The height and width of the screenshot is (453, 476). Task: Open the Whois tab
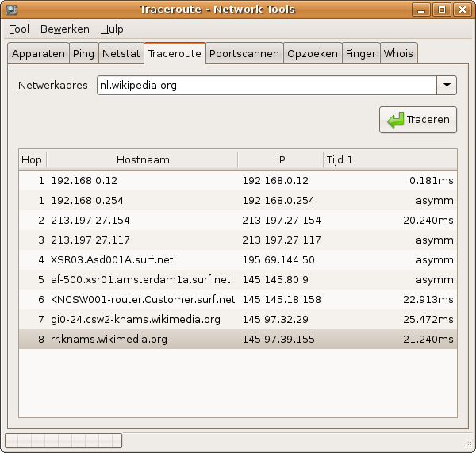tap(398, 54)
